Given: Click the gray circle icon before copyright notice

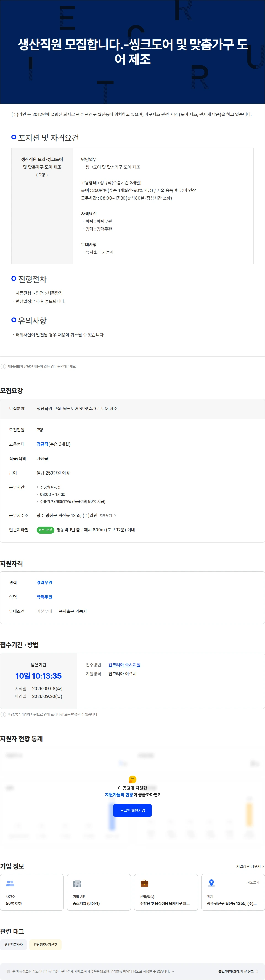Looking at the screenshot, I should coord(8,971).
